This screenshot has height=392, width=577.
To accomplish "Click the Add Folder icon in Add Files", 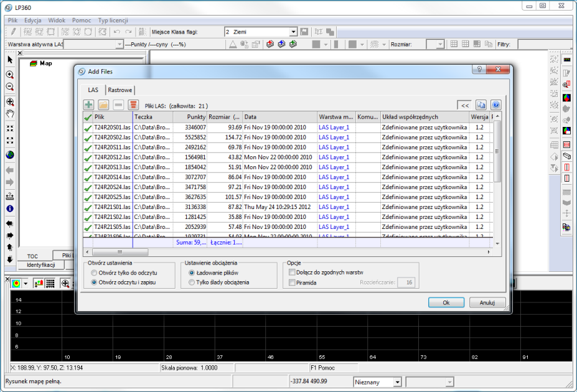I will click(x=103, y=105).
